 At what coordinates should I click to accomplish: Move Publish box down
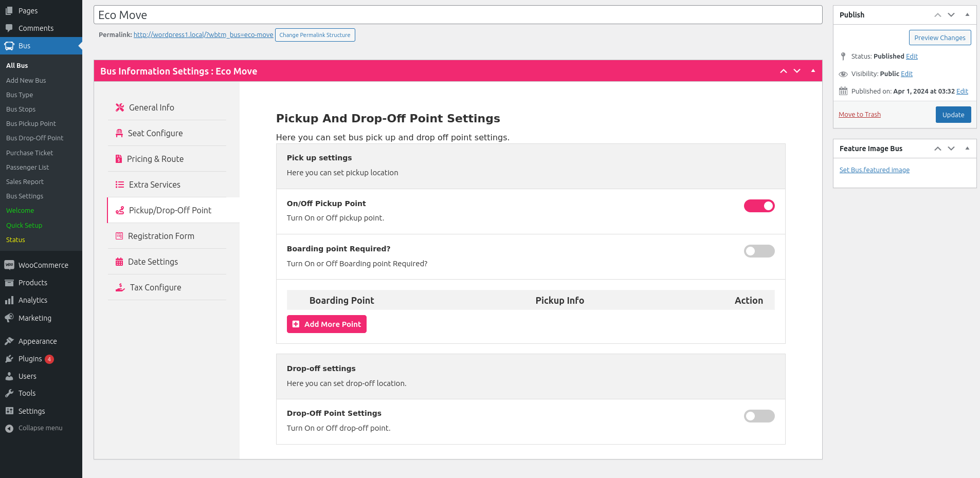coord(951,15)
